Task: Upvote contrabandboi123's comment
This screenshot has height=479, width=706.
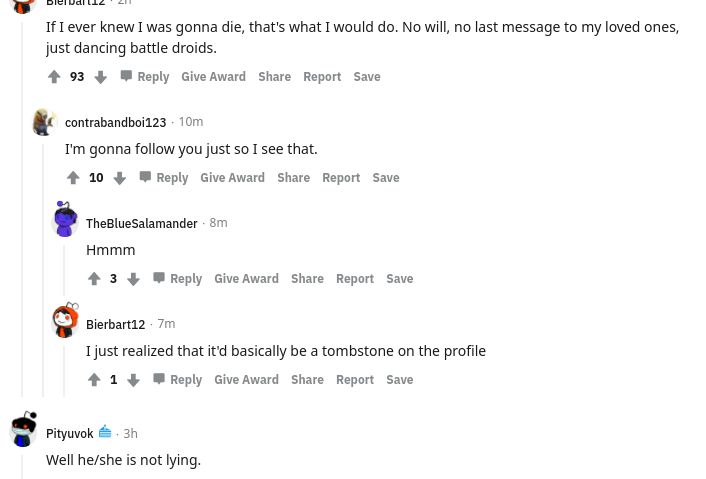Action: coord(74,178)
